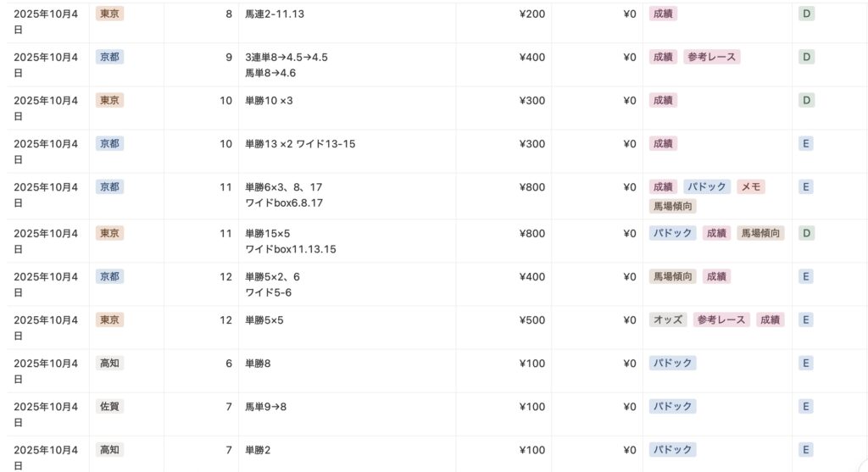Select the 単勝8 bet cell
This screenshot has width=868, height=472.
(x=258, y=363)
